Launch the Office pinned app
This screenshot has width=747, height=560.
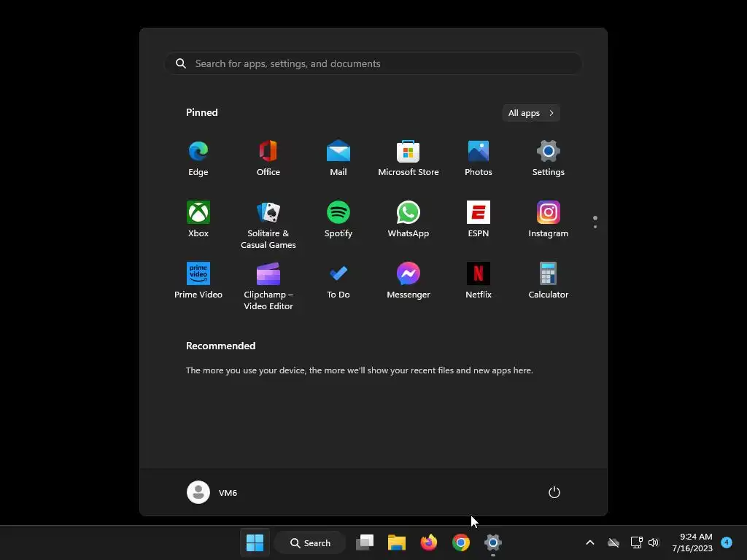(x=268, y=158)
